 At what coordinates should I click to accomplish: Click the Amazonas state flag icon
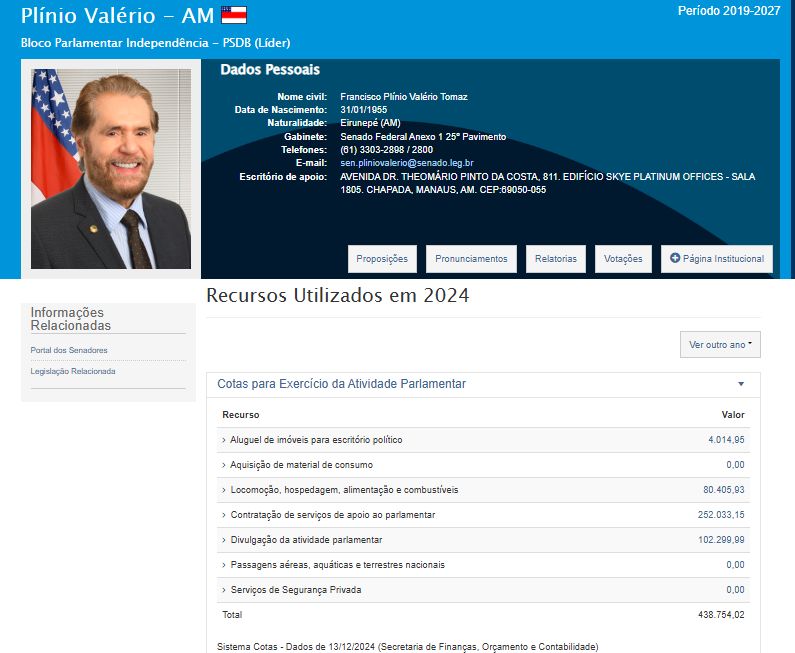click(234, 15)
